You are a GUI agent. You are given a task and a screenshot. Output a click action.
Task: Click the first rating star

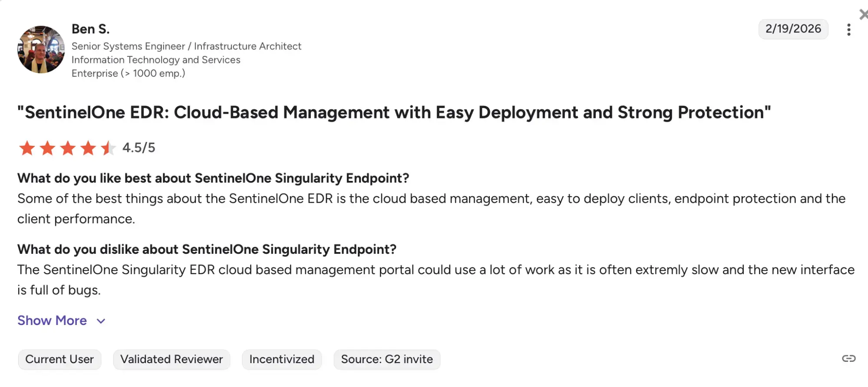pos(27,148)
